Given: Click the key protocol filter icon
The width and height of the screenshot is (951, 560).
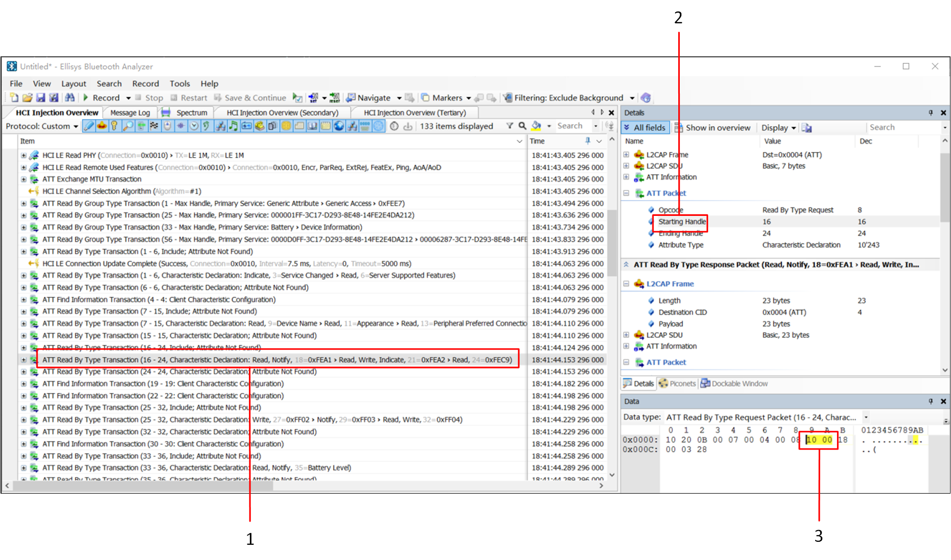Looking at the screenshot, I should 115,126.
